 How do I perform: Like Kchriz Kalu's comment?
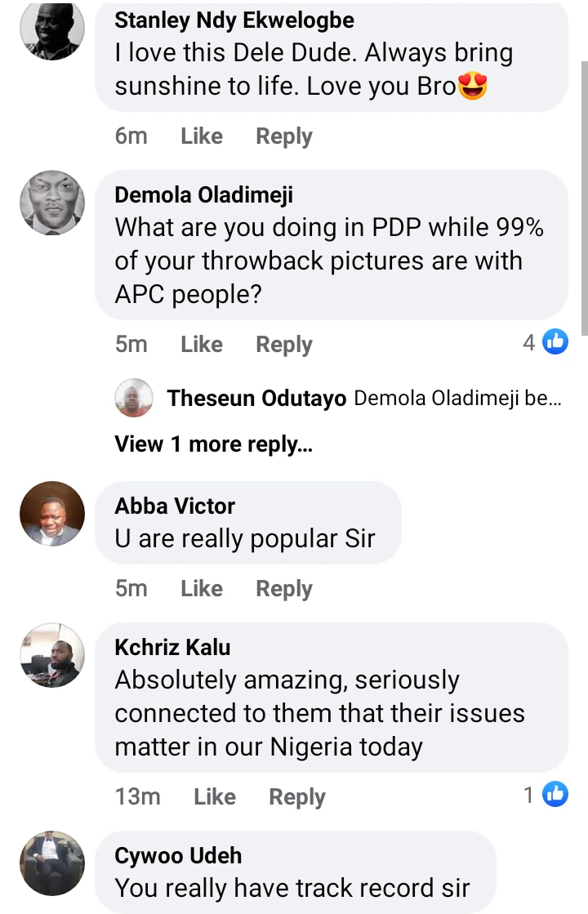pyautogui.click(x=215, y=796)
